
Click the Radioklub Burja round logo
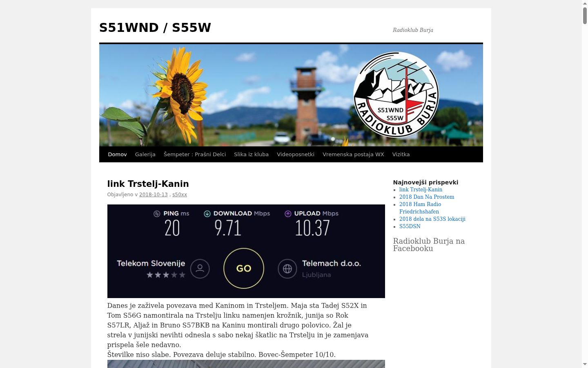[x=396, y=95]
